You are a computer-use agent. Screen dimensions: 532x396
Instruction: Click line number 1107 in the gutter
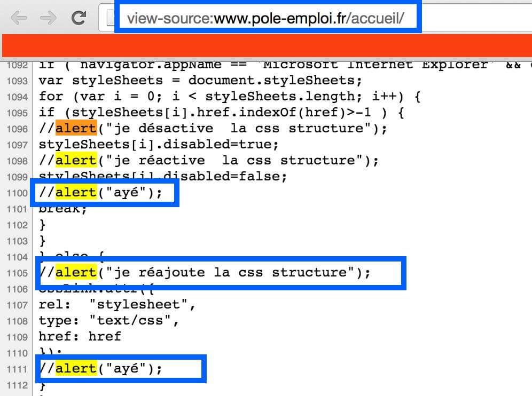(17, 305)
